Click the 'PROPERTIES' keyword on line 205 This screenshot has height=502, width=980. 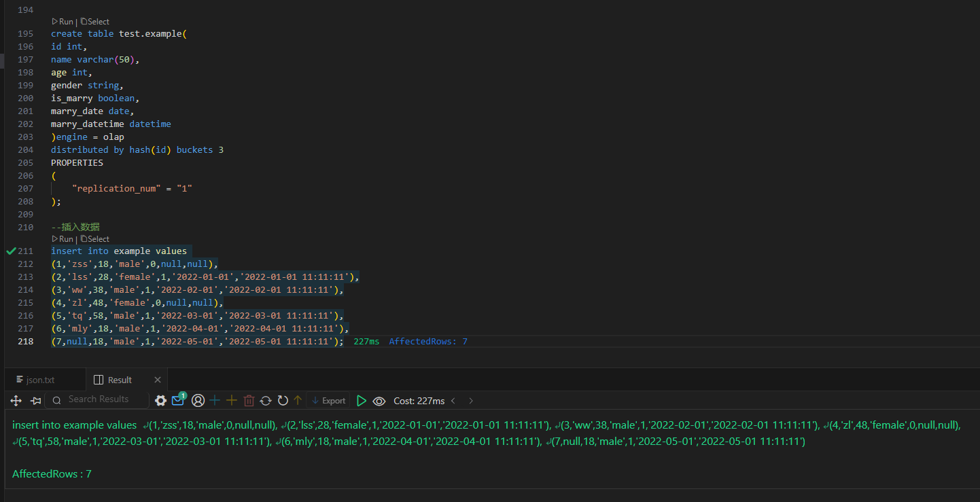coord(77,163)
